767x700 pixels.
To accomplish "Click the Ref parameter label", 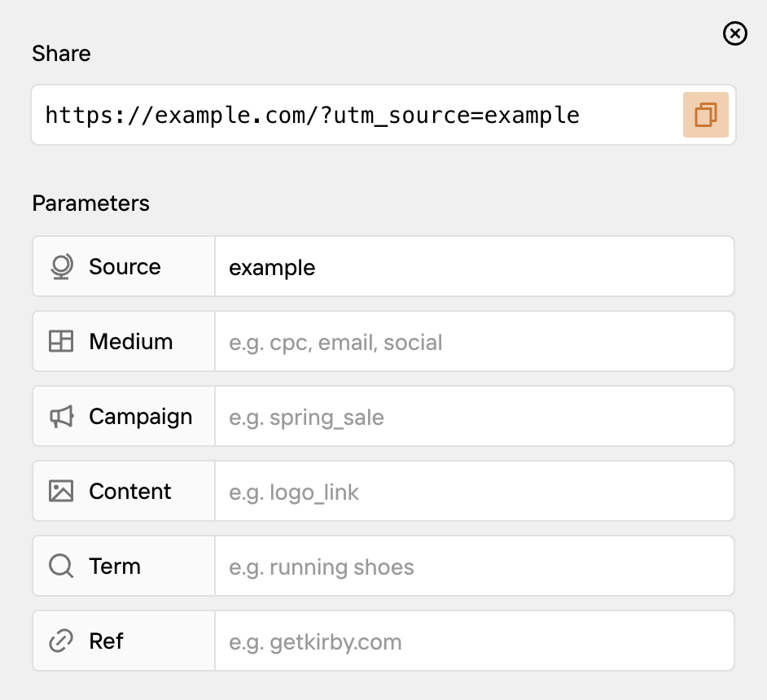I will pos(106,641).
